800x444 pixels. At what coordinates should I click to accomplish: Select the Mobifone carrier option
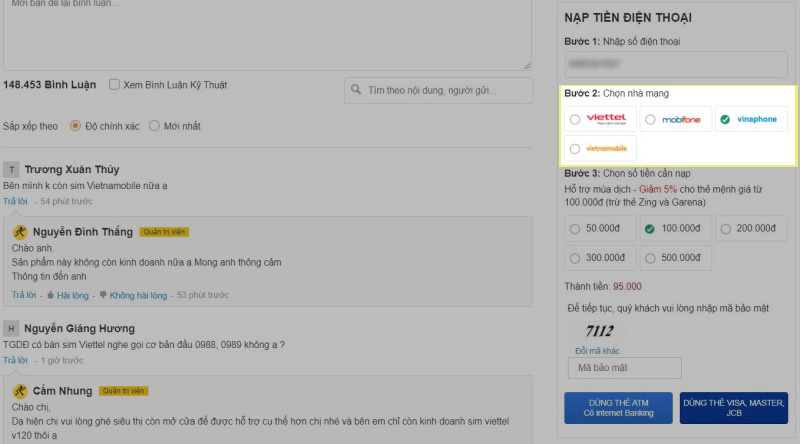point(676,119)
